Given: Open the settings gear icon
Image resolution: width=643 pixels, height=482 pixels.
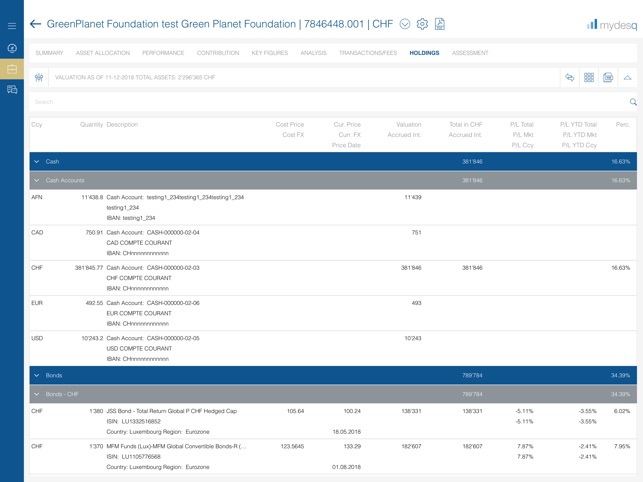Looking at the screenshot, I should (422, 24).
